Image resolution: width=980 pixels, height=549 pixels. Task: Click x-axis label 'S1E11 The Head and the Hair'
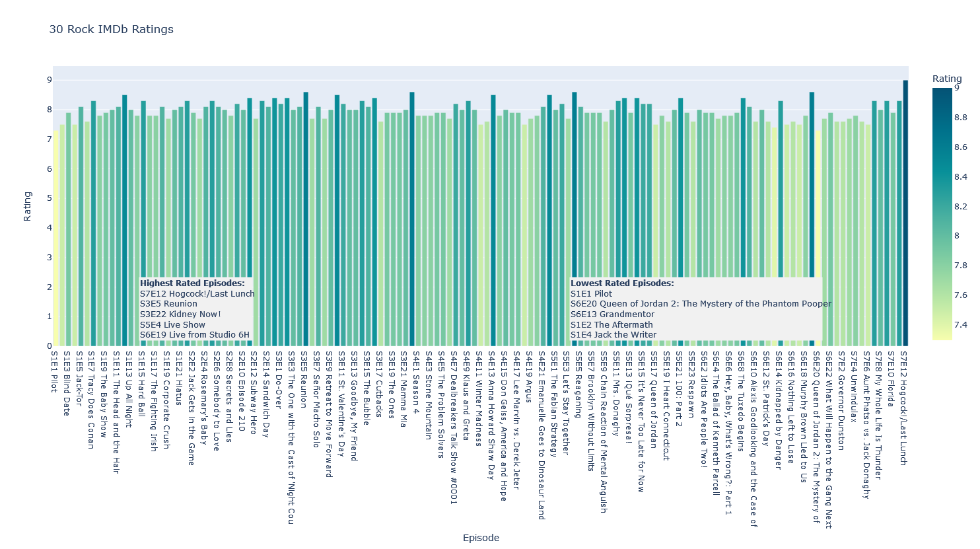pos(116,412)
